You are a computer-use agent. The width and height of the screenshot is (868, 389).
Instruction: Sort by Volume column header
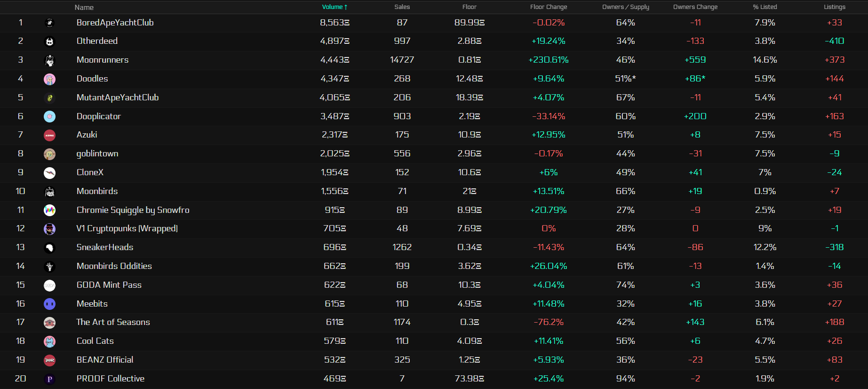tap(334, 7)
